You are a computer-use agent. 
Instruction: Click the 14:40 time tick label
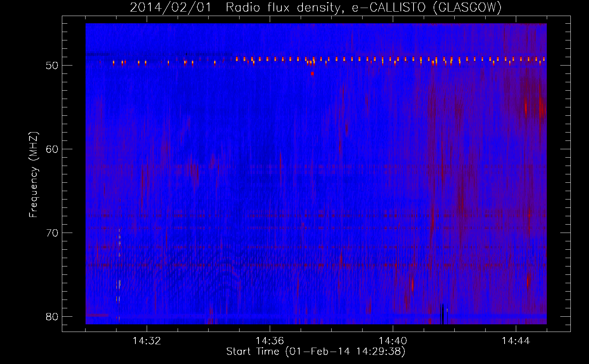393,341
